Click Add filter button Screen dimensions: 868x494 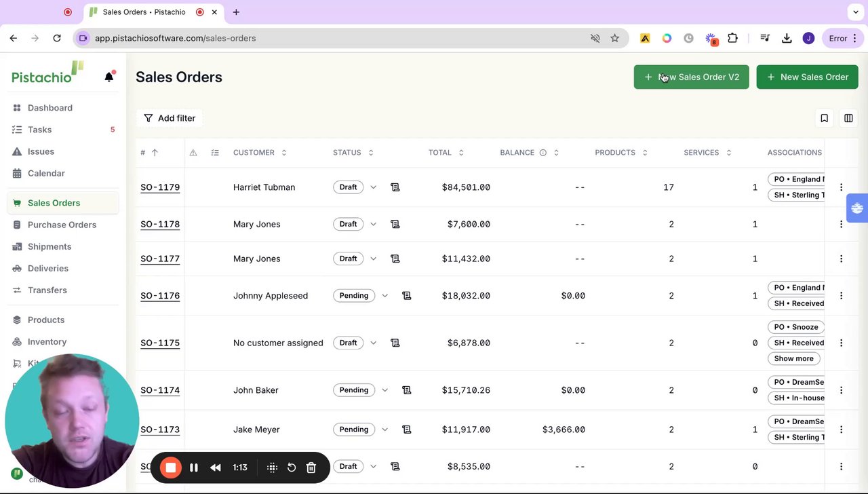[x=170, y=118]
